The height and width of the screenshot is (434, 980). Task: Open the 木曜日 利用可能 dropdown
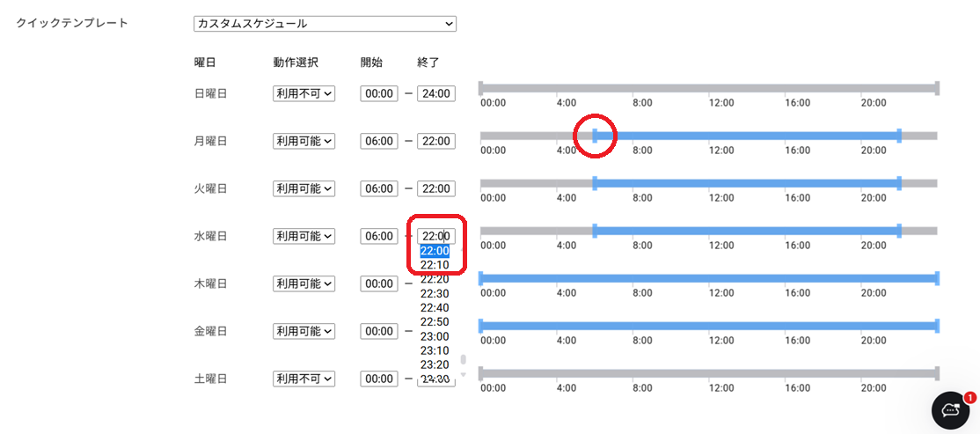click(x=304, y=283)
